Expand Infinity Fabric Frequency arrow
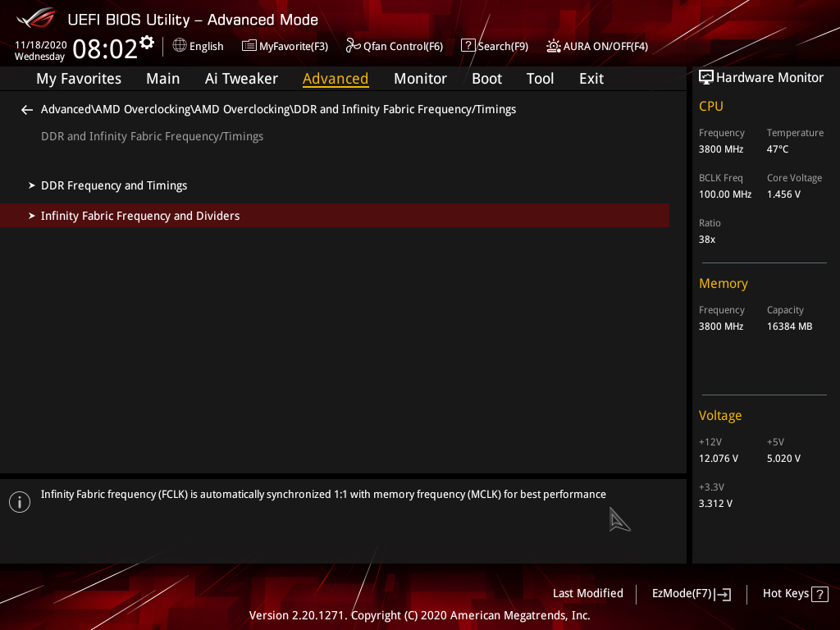 (x=32, y=216)
